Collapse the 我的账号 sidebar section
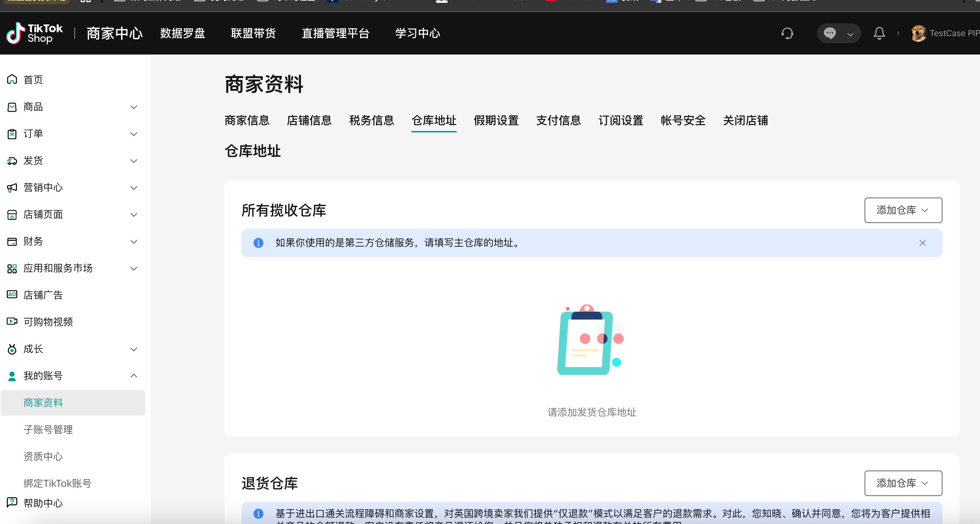This screenshot has height=524, width=980. [133, 376]
